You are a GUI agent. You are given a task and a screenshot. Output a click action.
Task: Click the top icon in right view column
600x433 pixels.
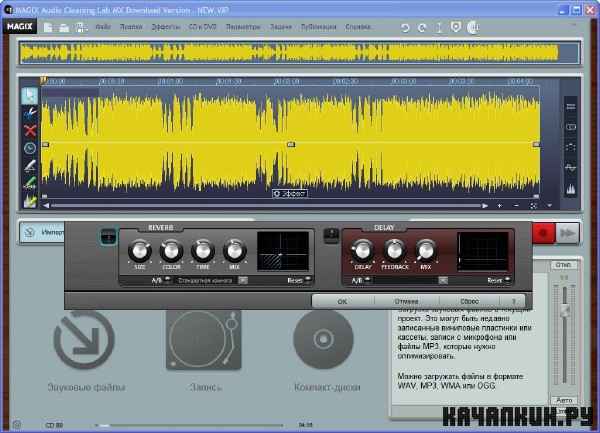pos(571,107)
